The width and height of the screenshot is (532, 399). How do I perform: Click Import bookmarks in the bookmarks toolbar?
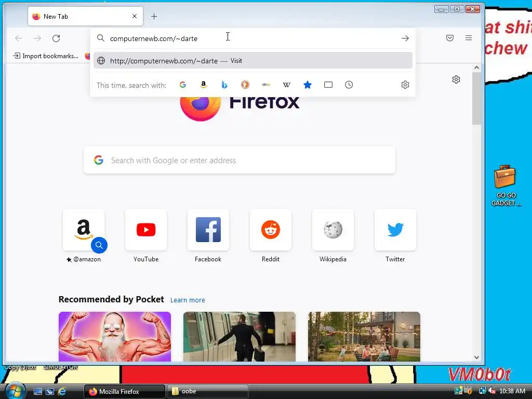pyautogui.click(x=46, y=56)
